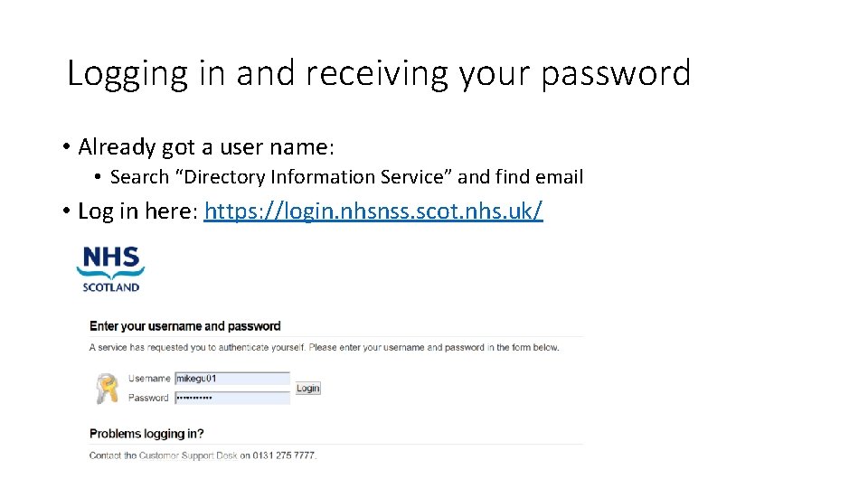Open the login.nhsnss.scot.nhs.uk link
The height and width of the screenshot is (488, 868).
click(373, 211)
